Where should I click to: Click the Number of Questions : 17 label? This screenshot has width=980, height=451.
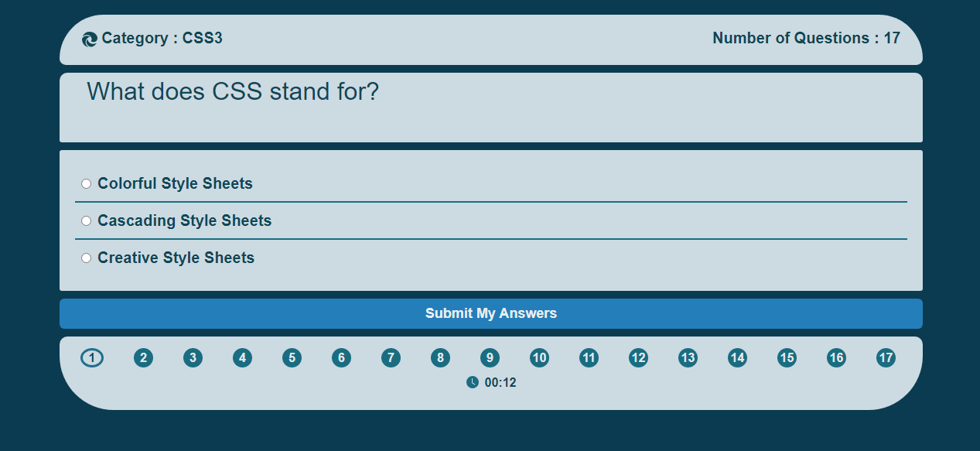[806, 38]
